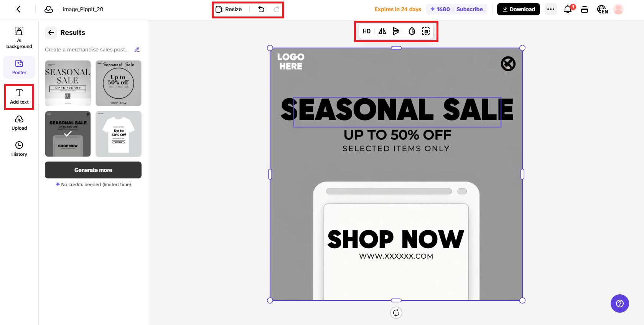Open the language globe selector

tap(602, 9)
